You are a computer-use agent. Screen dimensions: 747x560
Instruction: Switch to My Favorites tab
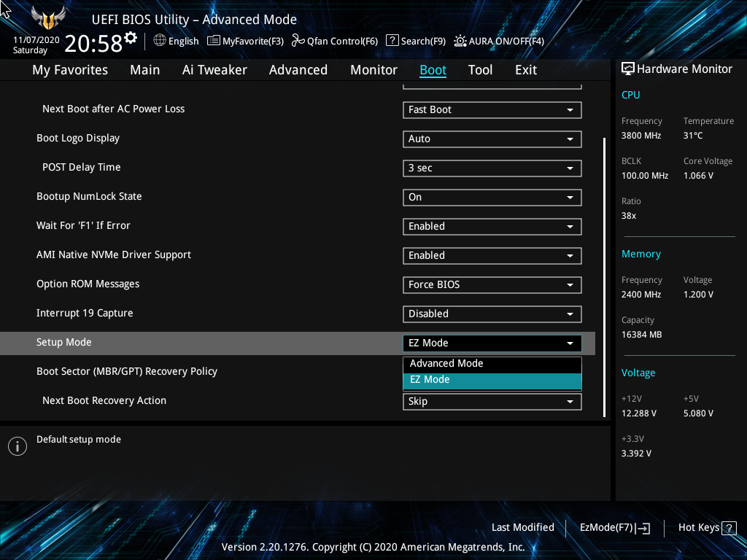click(x=70, y=70)
